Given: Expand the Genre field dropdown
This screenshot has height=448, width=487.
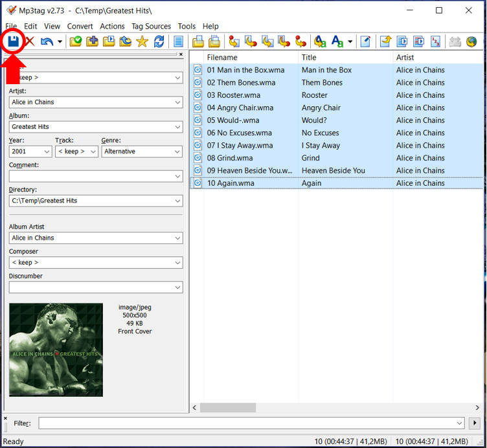Looking at the screenshot, I should point(177,151).
